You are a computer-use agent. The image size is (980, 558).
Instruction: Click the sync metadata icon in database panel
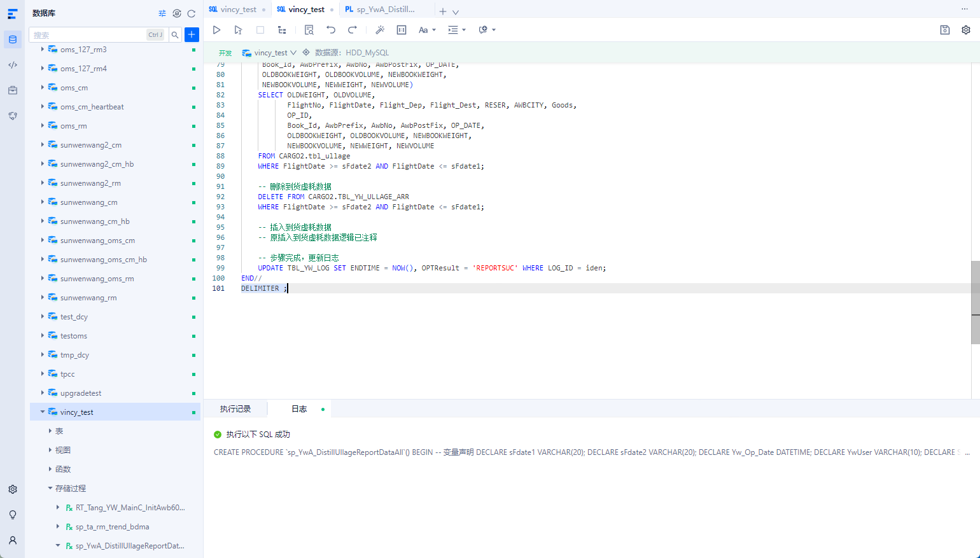click(177, 13)
